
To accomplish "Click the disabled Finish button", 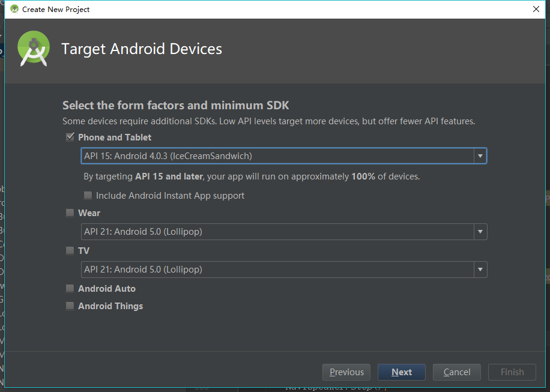I will click(x=512, y=372).
